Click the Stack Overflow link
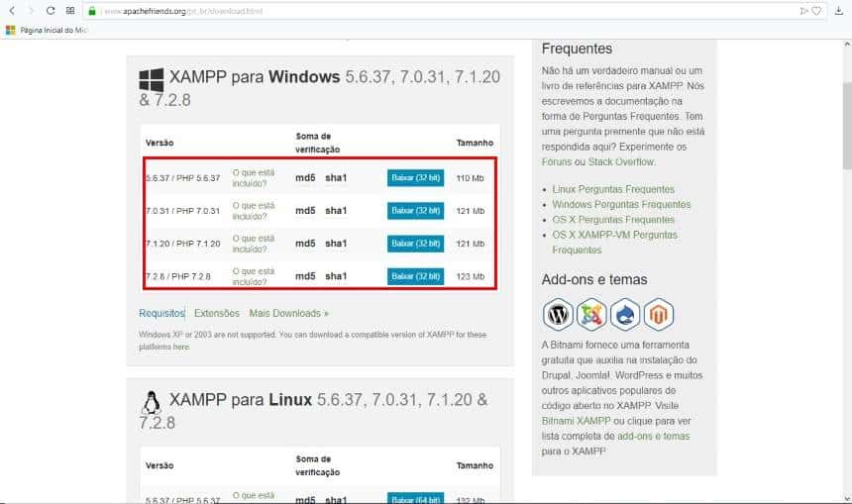852x504 pixels. pos(621,161)
